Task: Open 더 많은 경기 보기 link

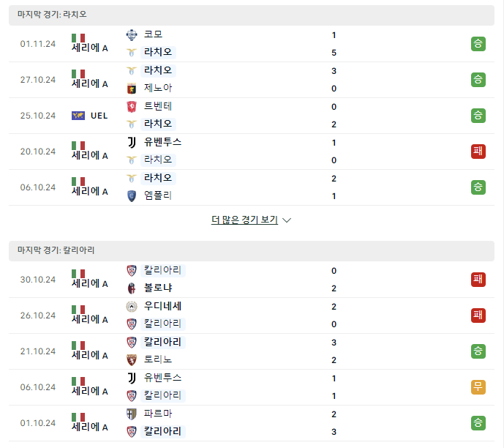Action: click(x=244, y=220)
